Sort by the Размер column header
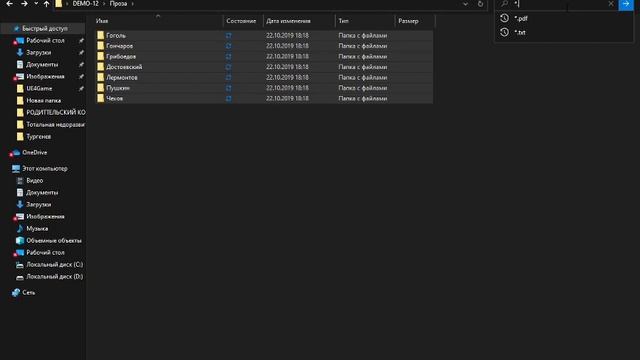The width and height of the screenshot is (640, 360). (408, 21)
